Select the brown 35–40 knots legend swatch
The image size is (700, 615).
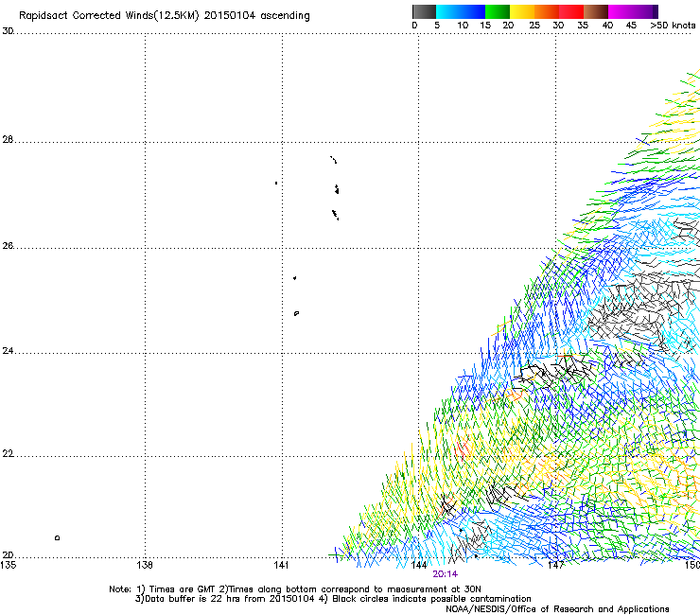pyautogui.click(x=596, y=11)
